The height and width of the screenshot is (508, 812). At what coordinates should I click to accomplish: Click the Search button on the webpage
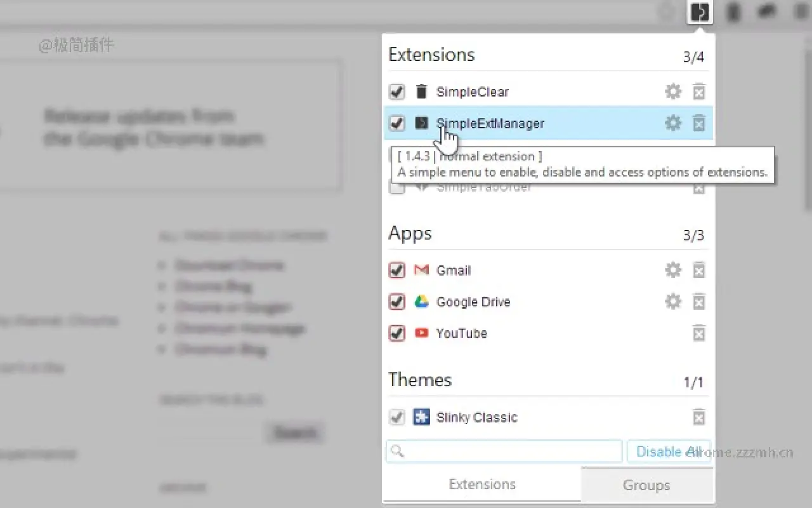tap(294, 432)
